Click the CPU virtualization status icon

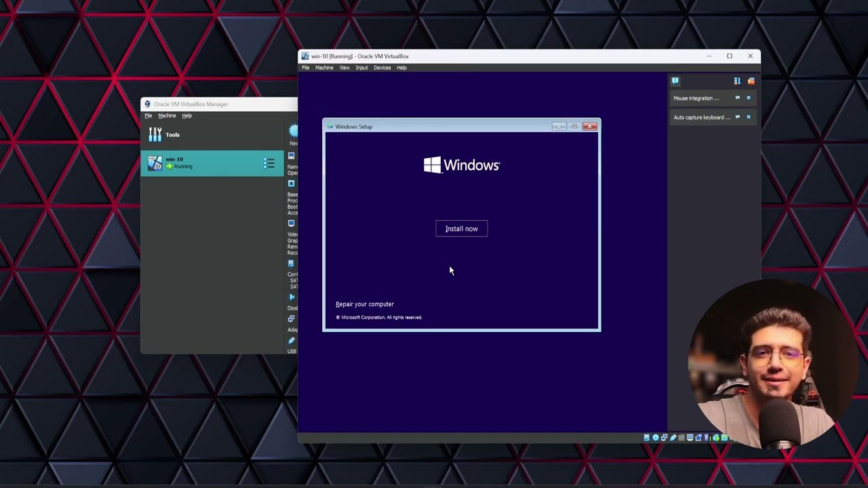(707, 438)
